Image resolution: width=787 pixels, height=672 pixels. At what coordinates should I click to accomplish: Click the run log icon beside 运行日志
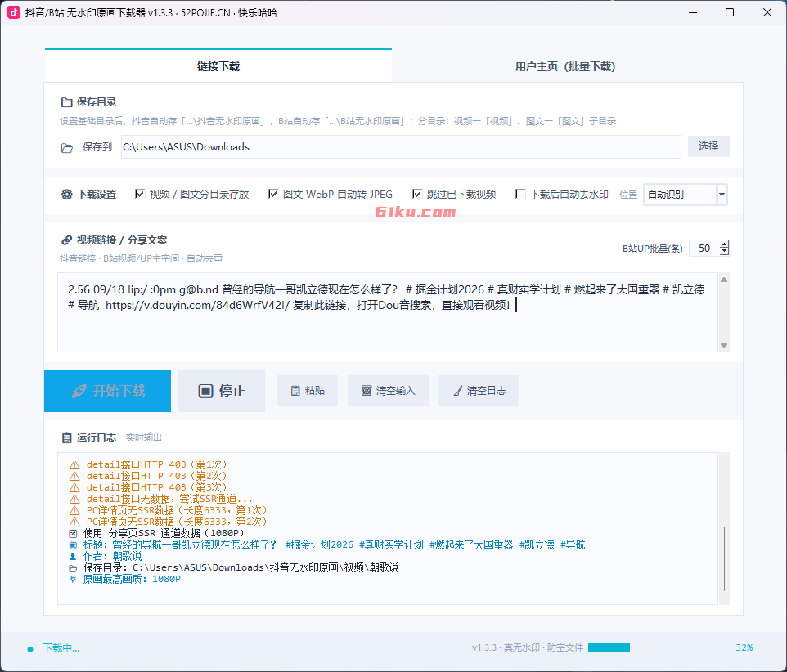[67, 438]
